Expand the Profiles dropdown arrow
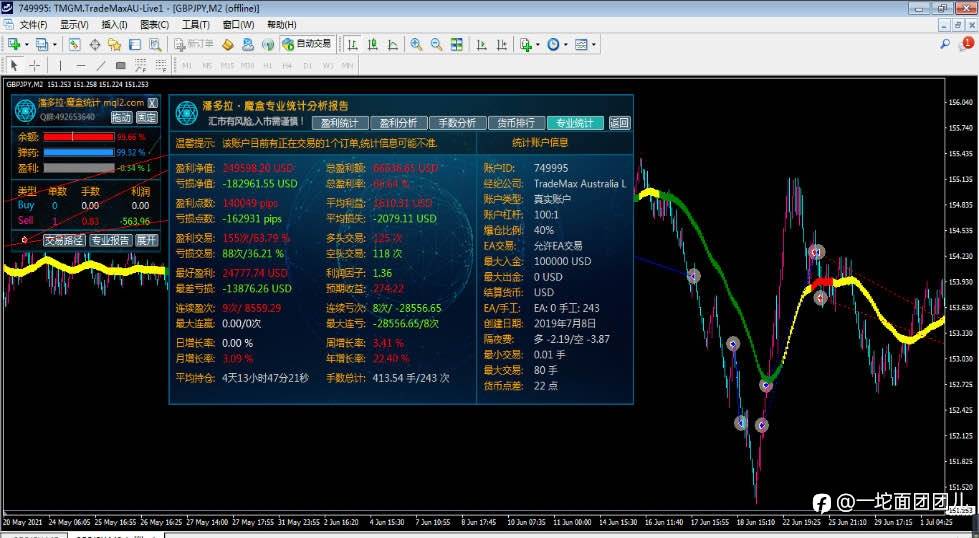This screenshot has height=538, width=979. [54, 44]
